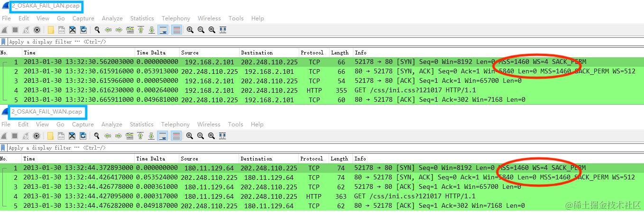
Task: Jump to first packet in WAN window
Action: pyautogui.click(x=141, y=136)
